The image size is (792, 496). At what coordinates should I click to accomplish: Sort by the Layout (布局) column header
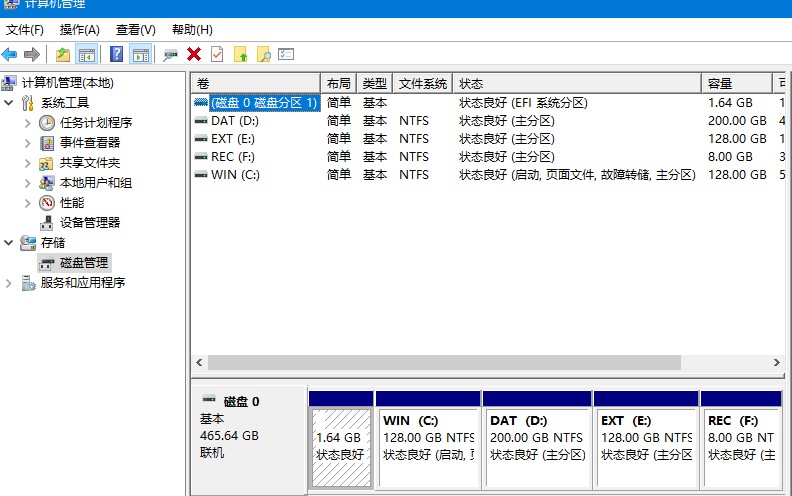(x=338, y=83)
